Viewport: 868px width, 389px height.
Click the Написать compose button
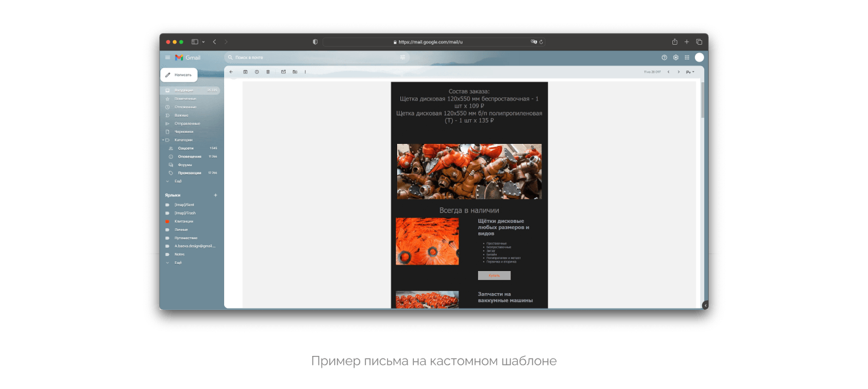[179, 75]
